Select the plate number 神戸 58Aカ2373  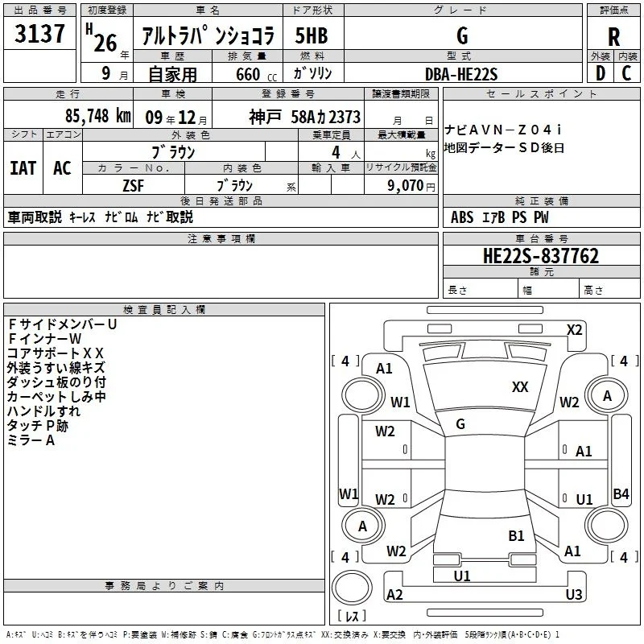point(305,117)
